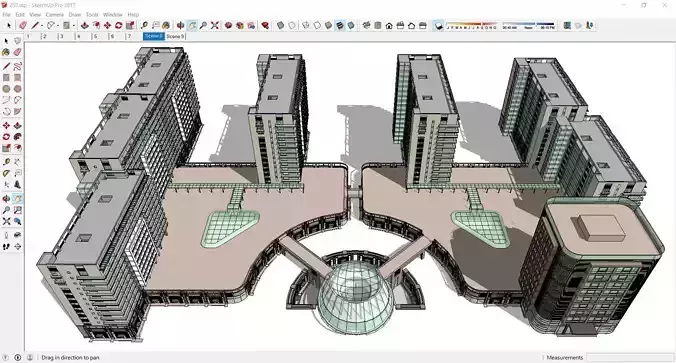676x363 pixels.
Task: Switch to Top view
Action: point(378,26)
